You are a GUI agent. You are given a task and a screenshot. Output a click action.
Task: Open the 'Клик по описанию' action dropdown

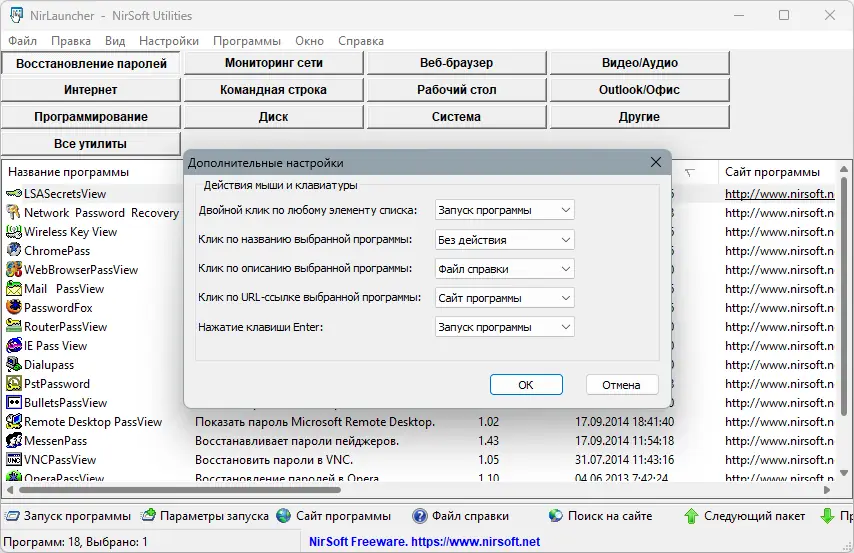tap(504, 269)
